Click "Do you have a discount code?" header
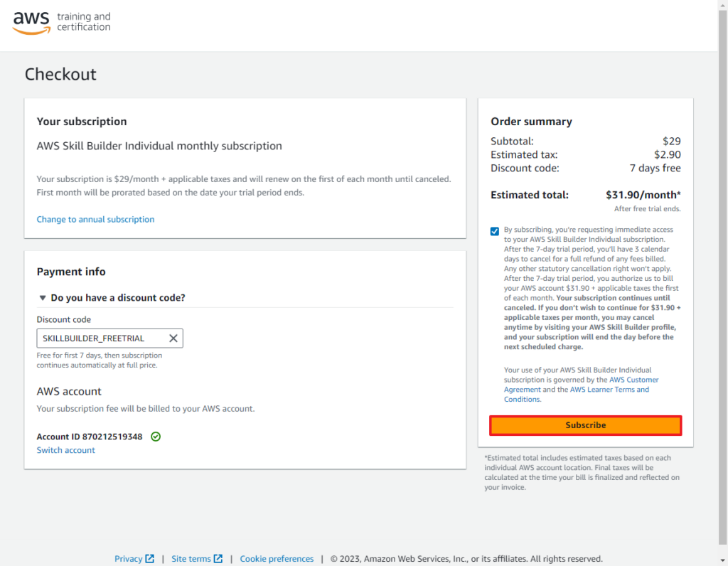 click(118, 298)
